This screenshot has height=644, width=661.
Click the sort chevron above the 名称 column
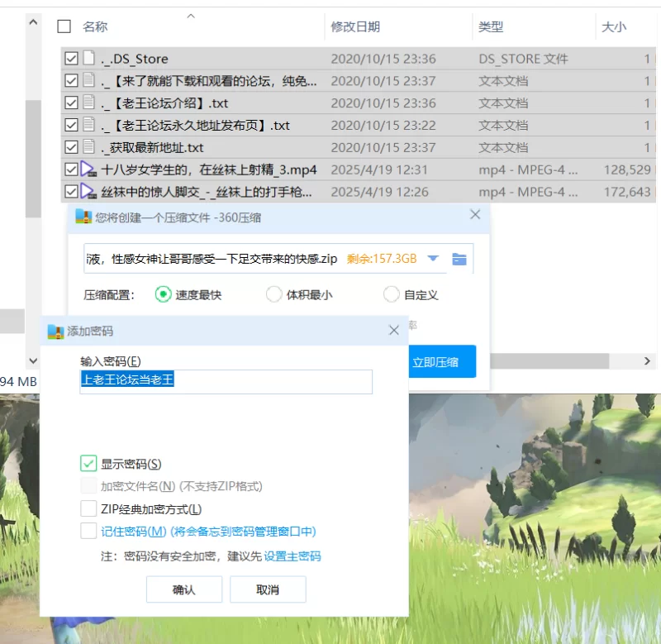tap(191, 16)
